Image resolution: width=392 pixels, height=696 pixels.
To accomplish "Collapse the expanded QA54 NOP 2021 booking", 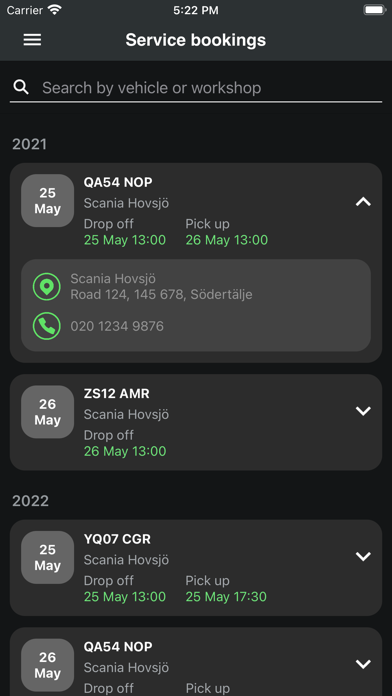I will tap(363, 202).
